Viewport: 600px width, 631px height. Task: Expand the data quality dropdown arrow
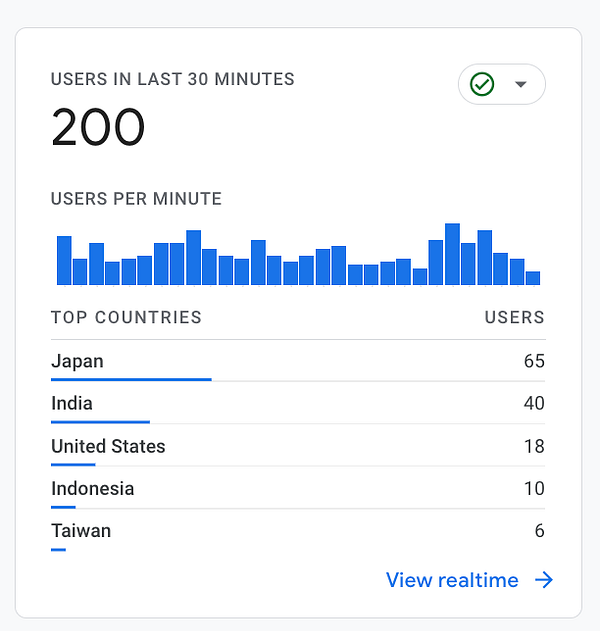point(520,84)
